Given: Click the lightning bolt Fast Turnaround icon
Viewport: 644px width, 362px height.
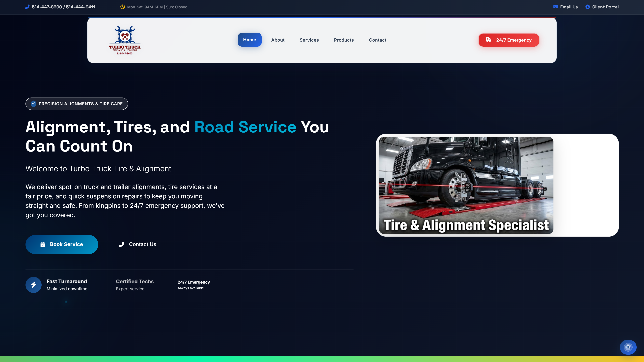Looking at the screenshot, I should 34,285.
